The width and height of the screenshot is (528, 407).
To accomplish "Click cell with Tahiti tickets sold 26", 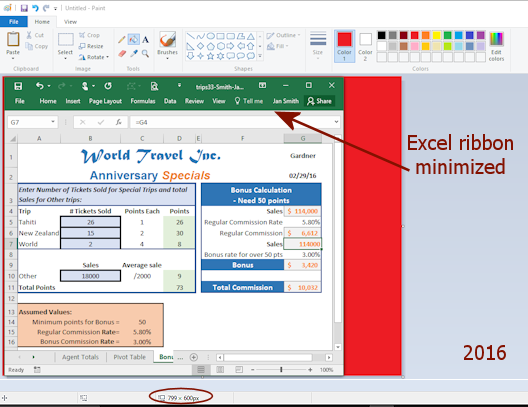I will pyautogui.click(x=91, y=222).
